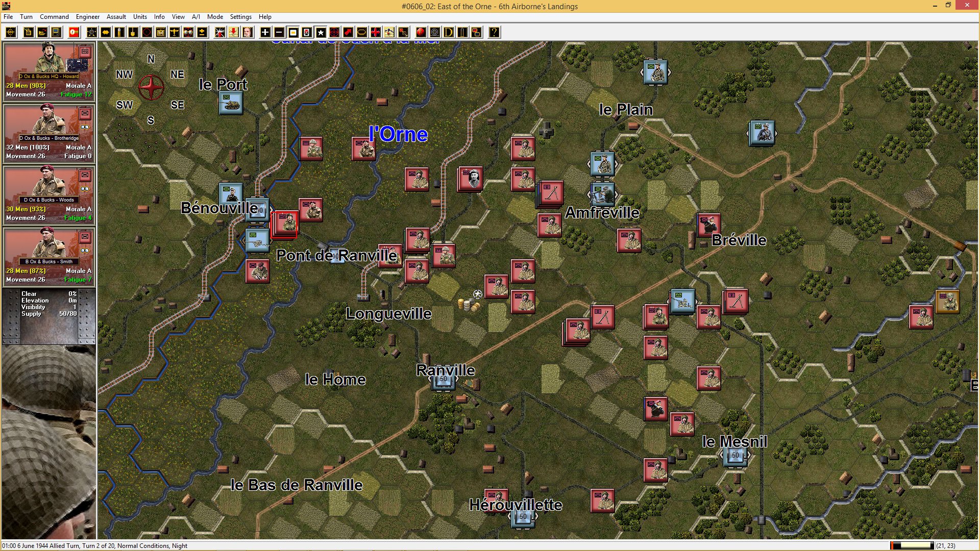Open the Assault menu
980x551 pixels.
tap(116, 16)
